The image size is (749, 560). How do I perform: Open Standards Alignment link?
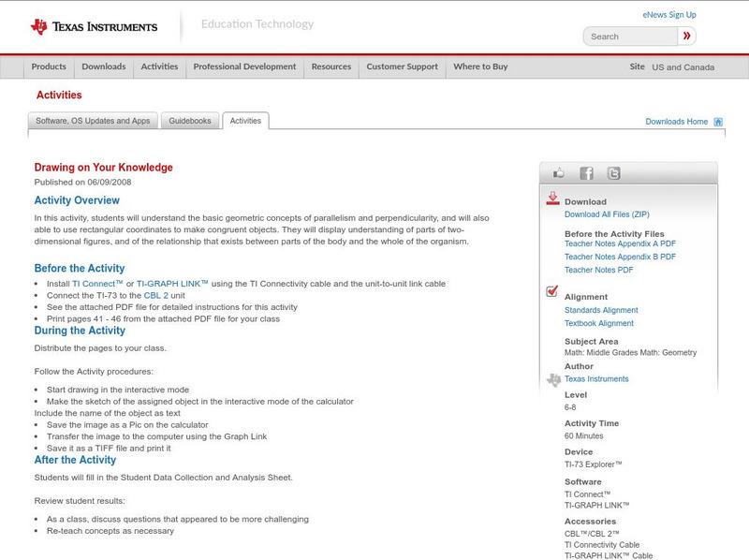coord(601,310)
